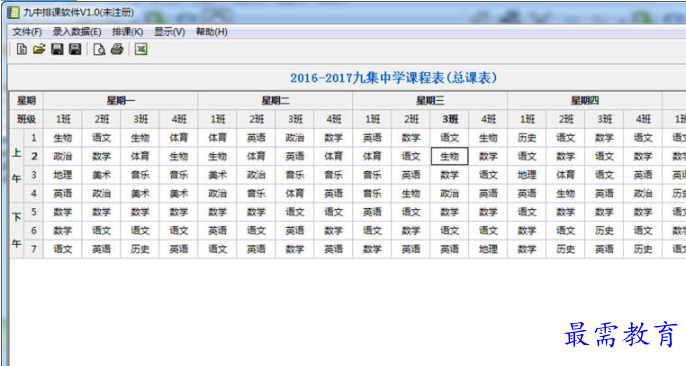This screenshot has height=366, width=686.
Task: Select 星期二 4班 period 6 数学 cell
Action: pos(333,230)
